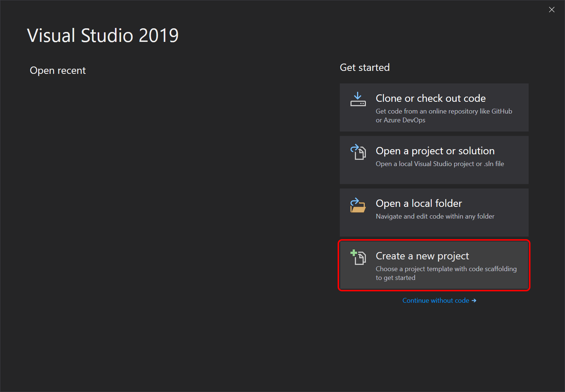565x392 pixels.
Task: Click the text "Open a local Visual Studio project or .sln file"
Action: 440,164
